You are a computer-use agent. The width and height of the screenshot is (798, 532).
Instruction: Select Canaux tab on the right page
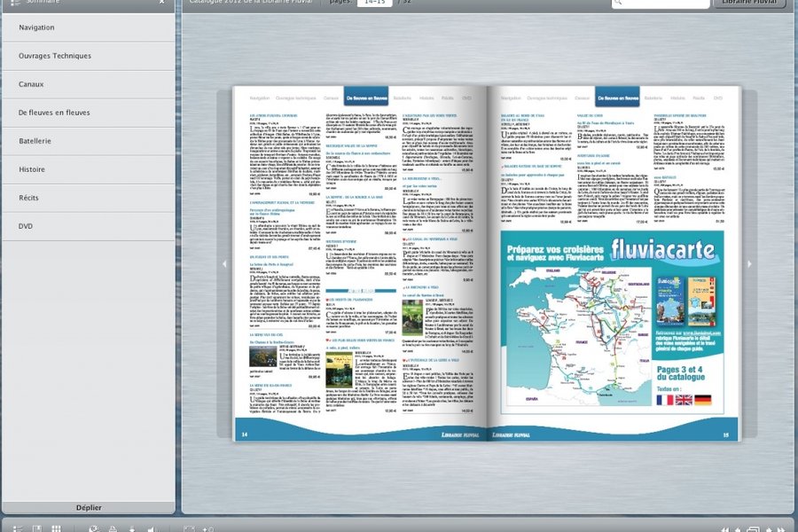tap(583, 98)
